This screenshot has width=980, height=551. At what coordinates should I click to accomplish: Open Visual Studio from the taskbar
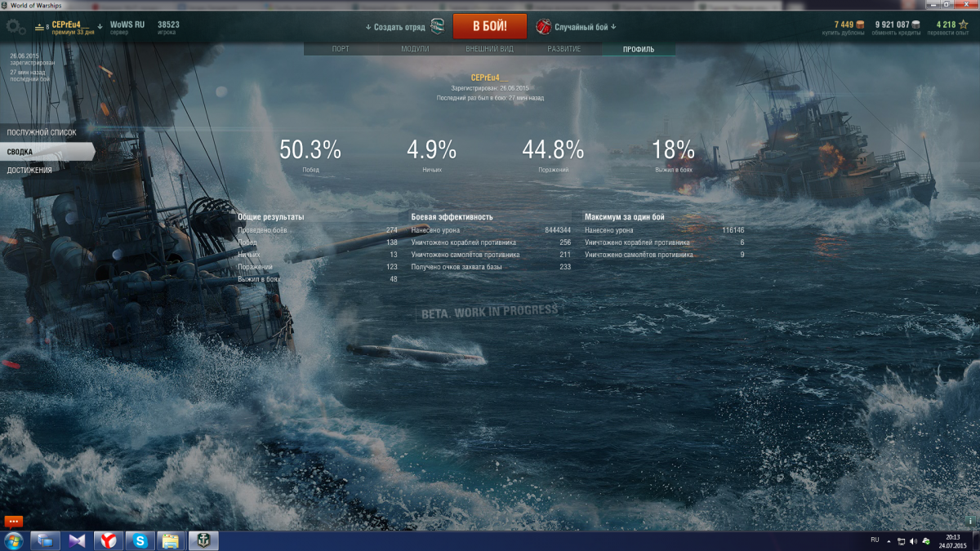[x=78, y=540]
